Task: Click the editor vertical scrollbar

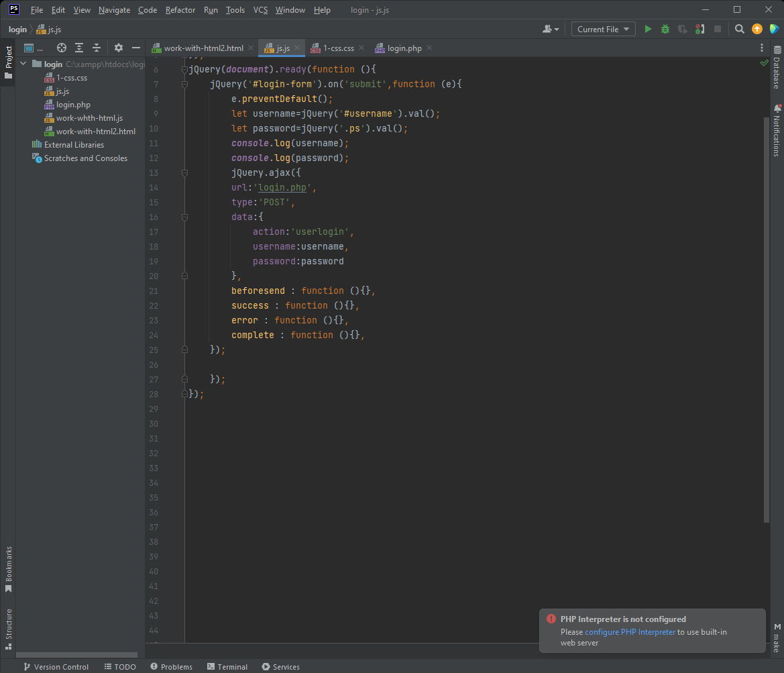Action: coord(766,320)
